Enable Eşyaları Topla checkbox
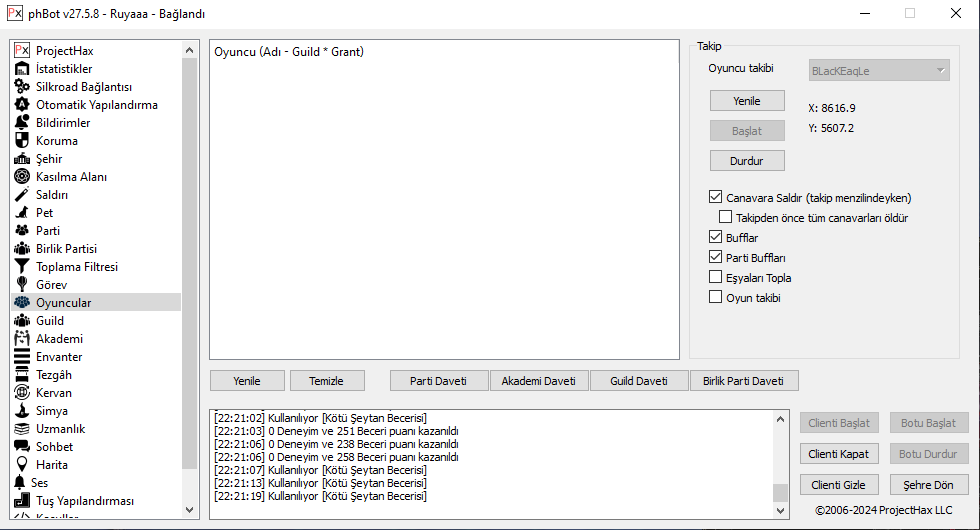 click(715, 277)
